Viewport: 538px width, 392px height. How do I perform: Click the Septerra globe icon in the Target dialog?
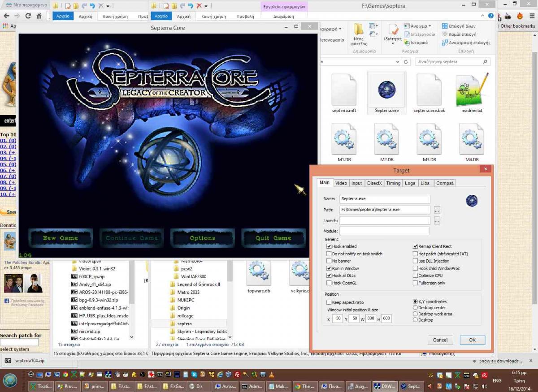click(x=472, y=201)
